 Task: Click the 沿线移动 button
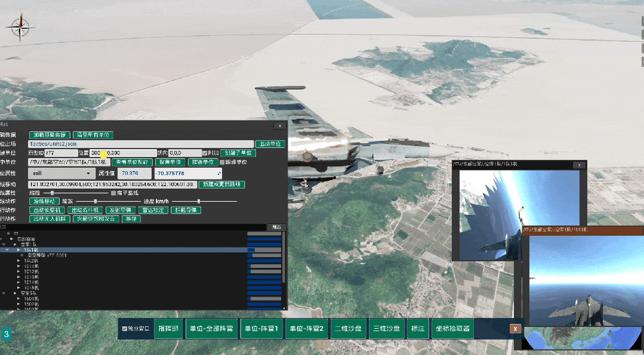pyautogui.click(x=44, y=201)
